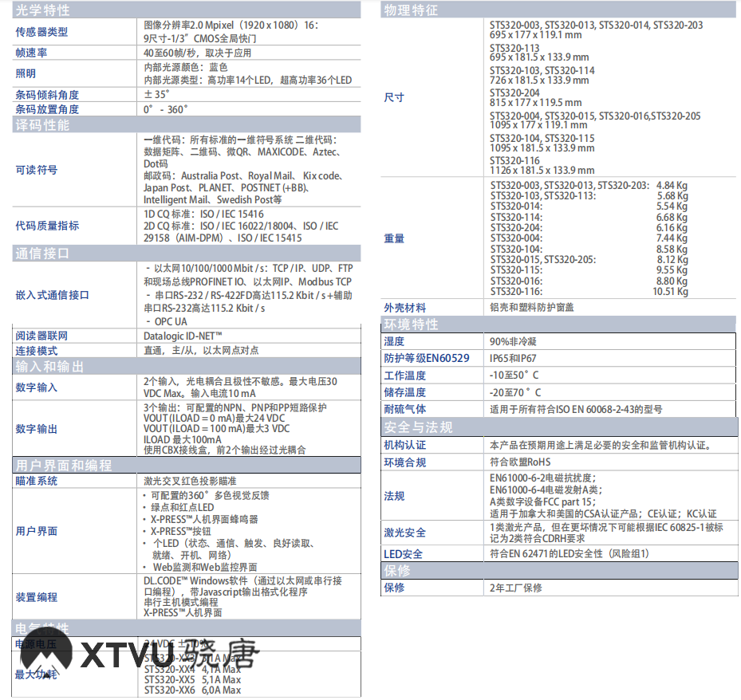Image resolution: width=741 pixels, height=700 pixels.
Task: Click the 激光交叉红色投影瞄准 value
Action: [x=190, y=482]
